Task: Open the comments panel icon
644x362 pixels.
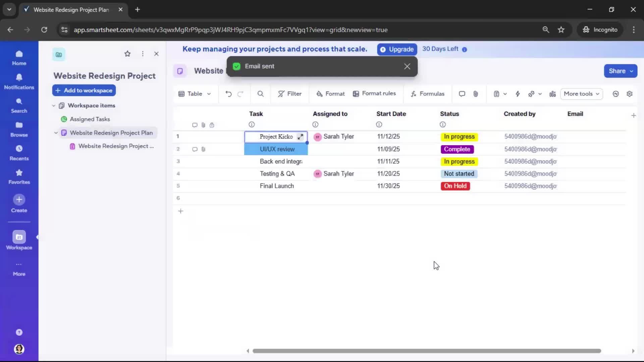Action: [462, 94]
